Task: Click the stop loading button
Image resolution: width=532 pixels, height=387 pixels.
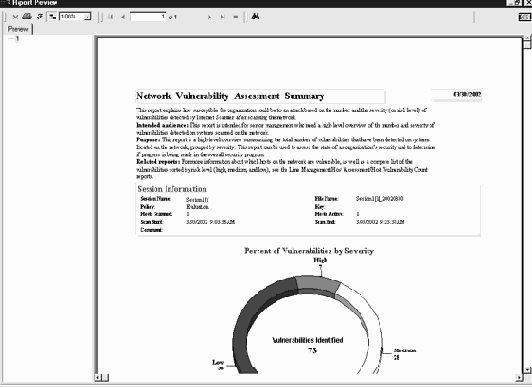Action: tap(236, 17)
